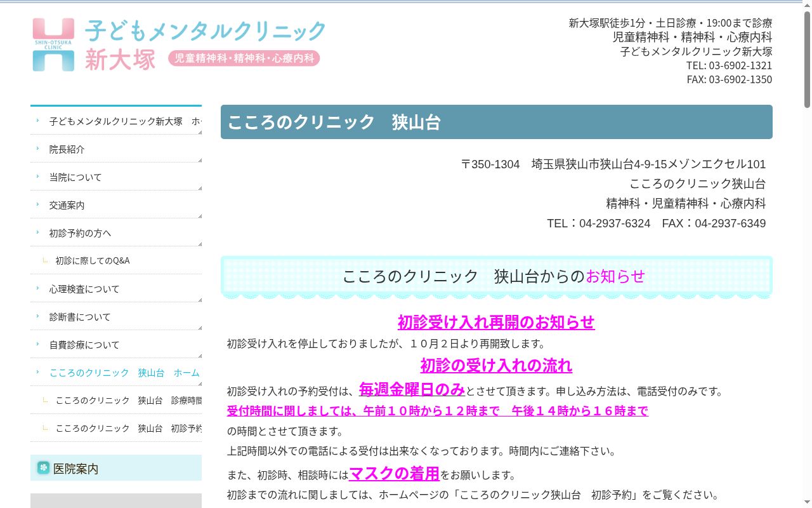Select 初診予約の方へ in the sidebar
Viewport: 812px width, 508px height.
(x=116, y=233)
